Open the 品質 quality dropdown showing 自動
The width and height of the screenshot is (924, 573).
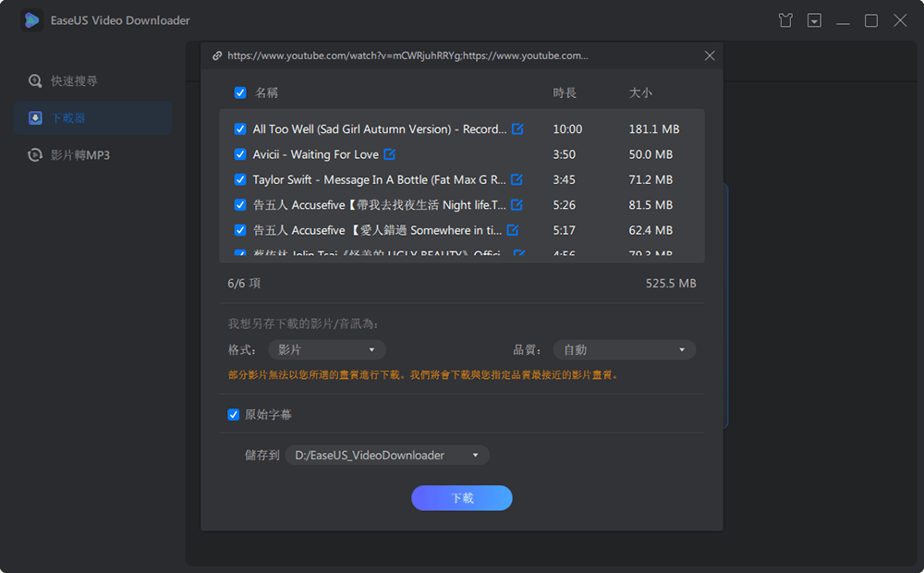point(624,349)
